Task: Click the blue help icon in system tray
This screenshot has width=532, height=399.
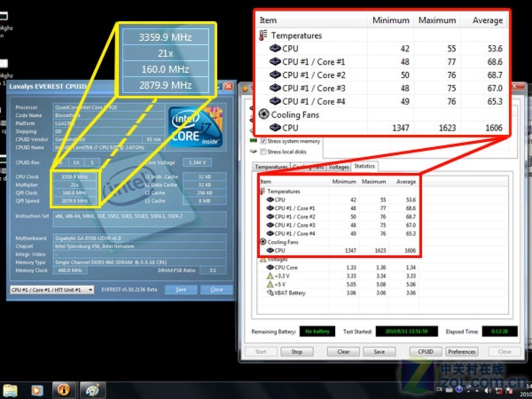Action: 459,390
